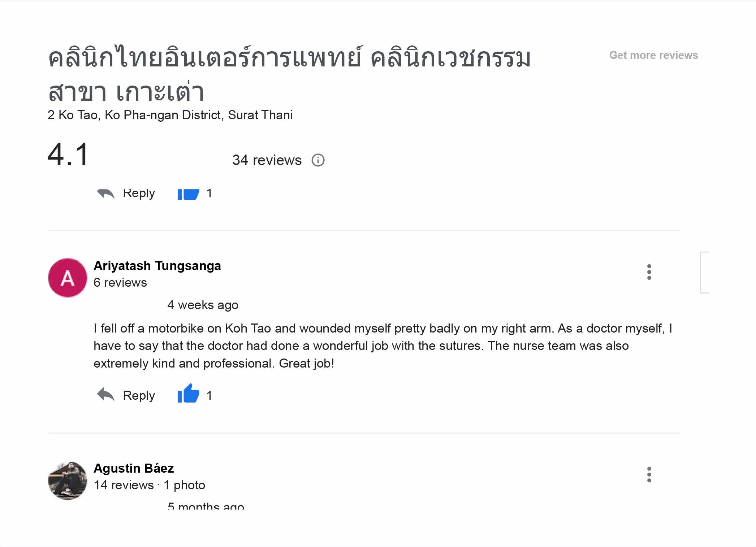
Task: Open Ariyatash Tungsanga's reviewer profile name
Action: point(157,266)
